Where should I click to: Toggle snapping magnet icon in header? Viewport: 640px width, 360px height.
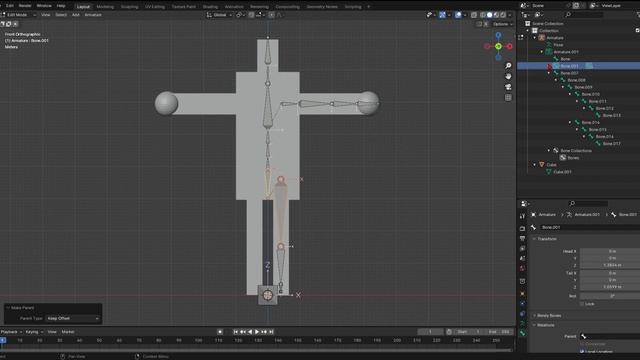(251, 15)
